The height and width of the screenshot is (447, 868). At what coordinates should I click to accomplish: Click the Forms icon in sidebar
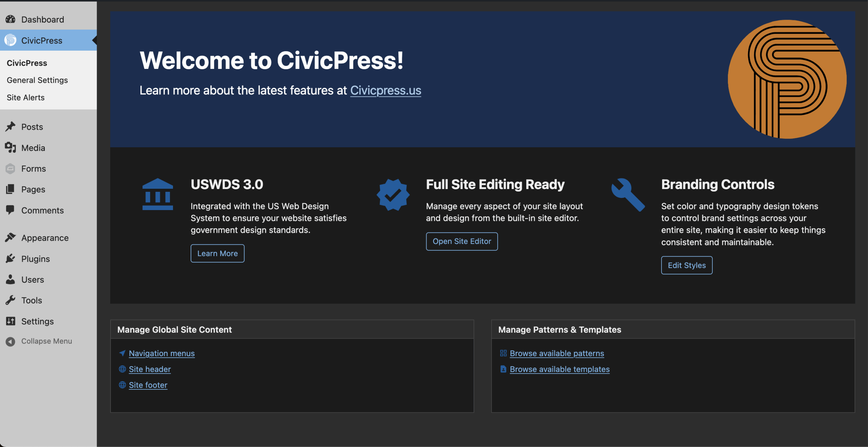pyautogui.click(x=11, y=168)
